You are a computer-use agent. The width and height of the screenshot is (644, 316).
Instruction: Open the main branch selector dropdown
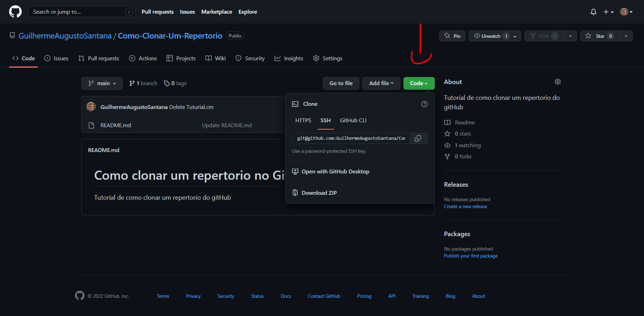tap(102, 83)
